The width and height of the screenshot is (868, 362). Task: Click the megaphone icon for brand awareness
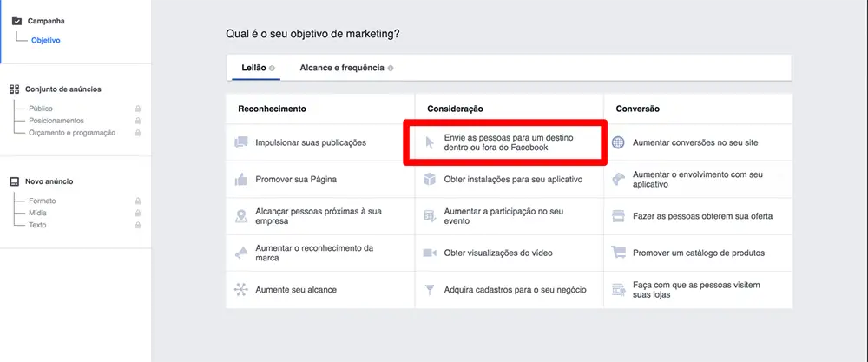(241, 253)
